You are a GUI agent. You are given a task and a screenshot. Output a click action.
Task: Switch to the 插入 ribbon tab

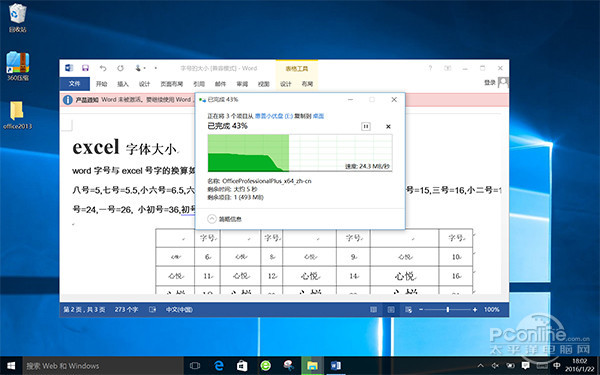(x=123, y=84)
